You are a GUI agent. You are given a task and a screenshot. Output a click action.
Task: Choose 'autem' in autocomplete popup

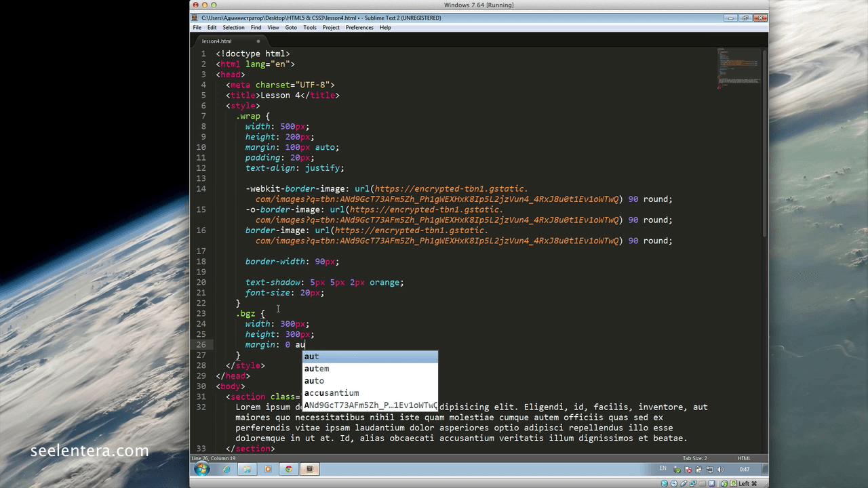click(x=370, y=369)
